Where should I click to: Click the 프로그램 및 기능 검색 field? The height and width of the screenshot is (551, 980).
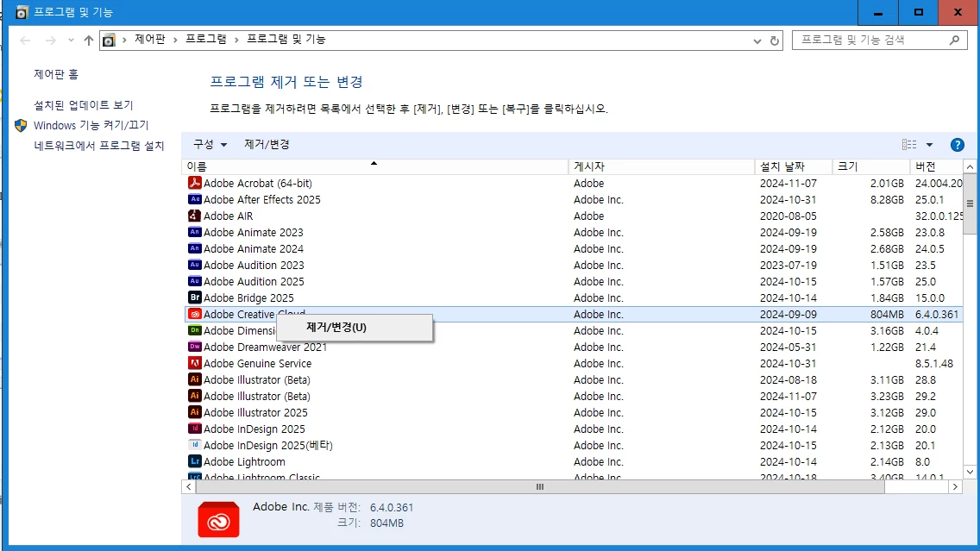(880, 40)
